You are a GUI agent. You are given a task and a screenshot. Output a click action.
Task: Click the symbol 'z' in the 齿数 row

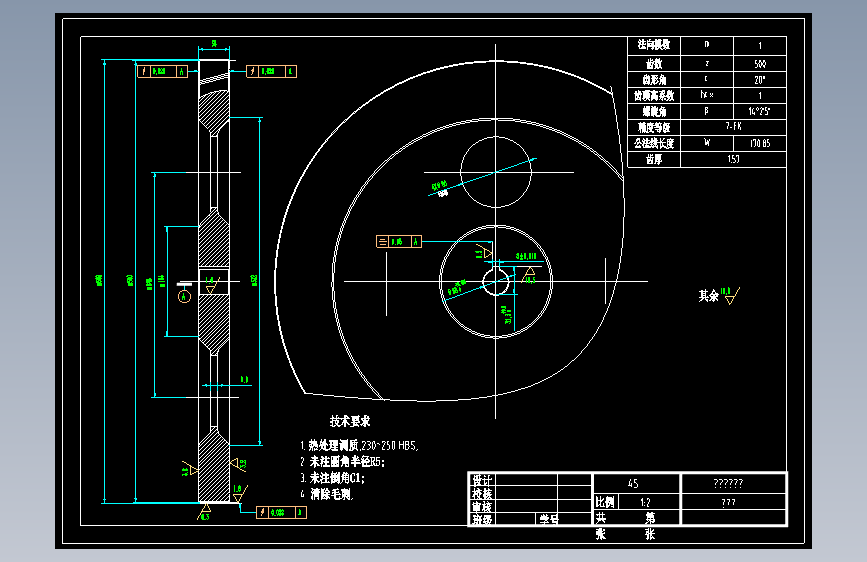707,63
